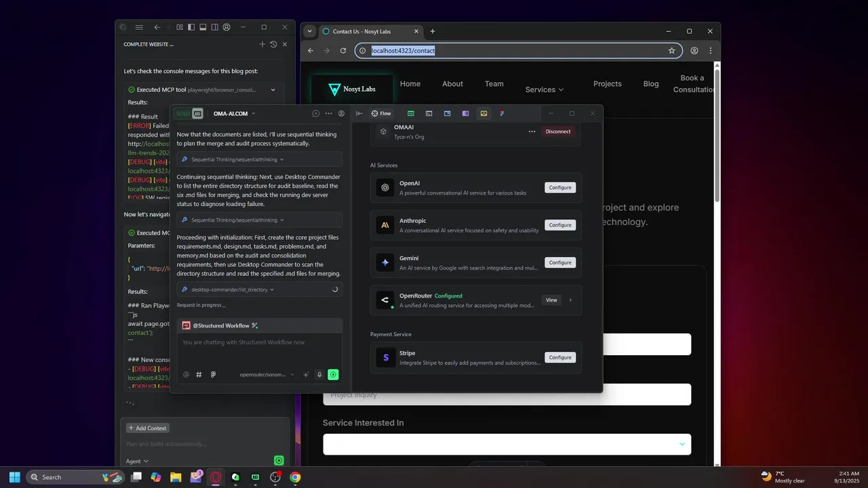Collapse chat panel with arrow-to-line icon
Screen dimensions: 868x488
(x=359, y=114)
